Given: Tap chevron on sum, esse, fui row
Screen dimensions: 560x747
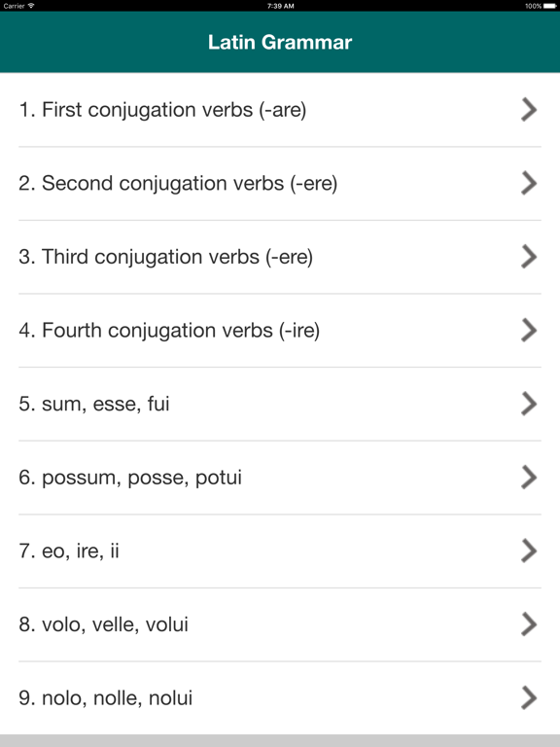Looking at the screenshot, I should [x=529, y=404].
